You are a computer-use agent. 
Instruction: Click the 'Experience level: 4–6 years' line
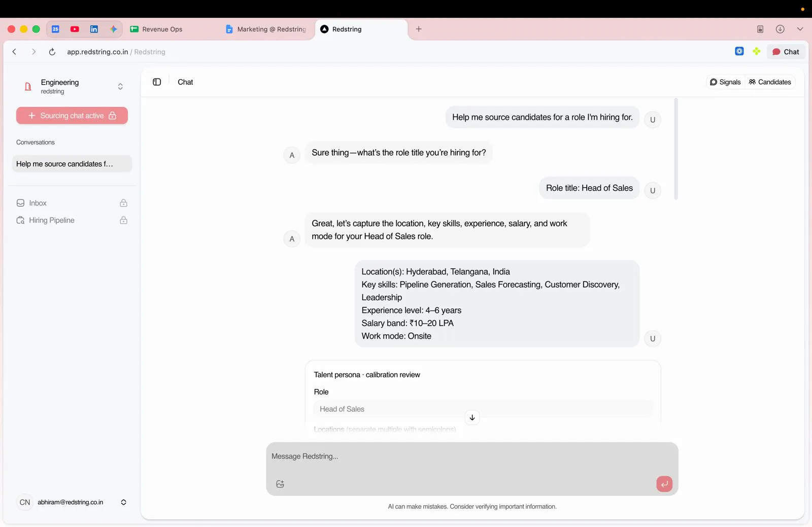tap(412, 310)
